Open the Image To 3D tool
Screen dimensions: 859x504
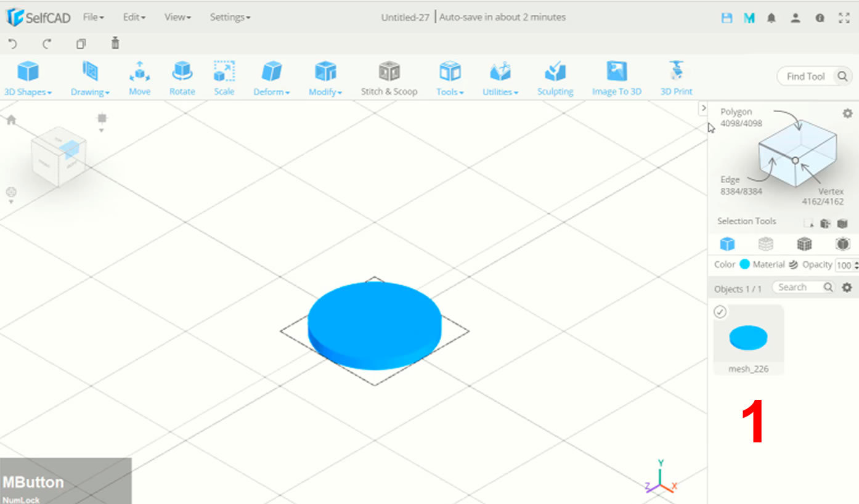[x=616, y=78]
